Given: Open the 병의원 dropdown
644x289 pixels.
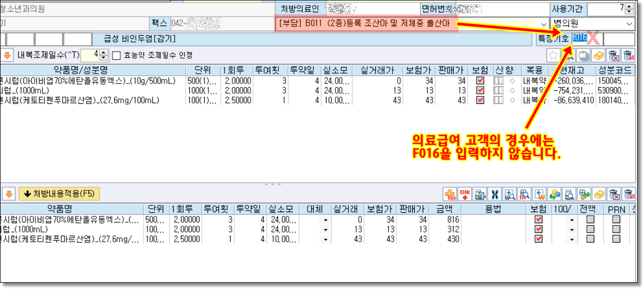Looking at the screenshot, I should click(629, 24).
